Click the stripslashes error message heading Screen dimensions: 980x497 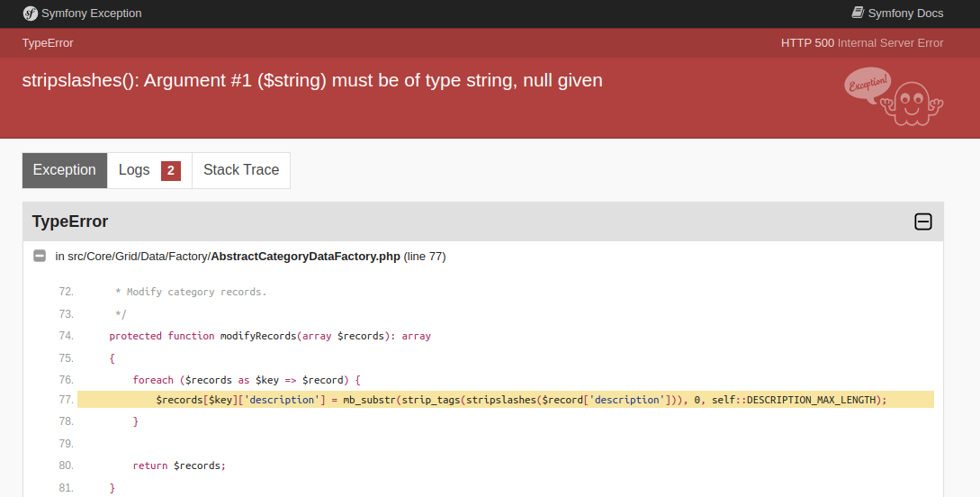tap(312, 80)
